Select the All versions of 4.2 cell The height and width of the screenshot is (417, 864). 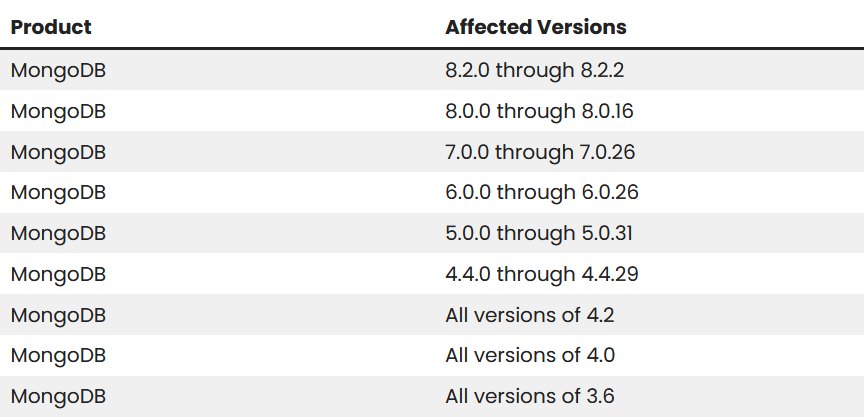530,315
